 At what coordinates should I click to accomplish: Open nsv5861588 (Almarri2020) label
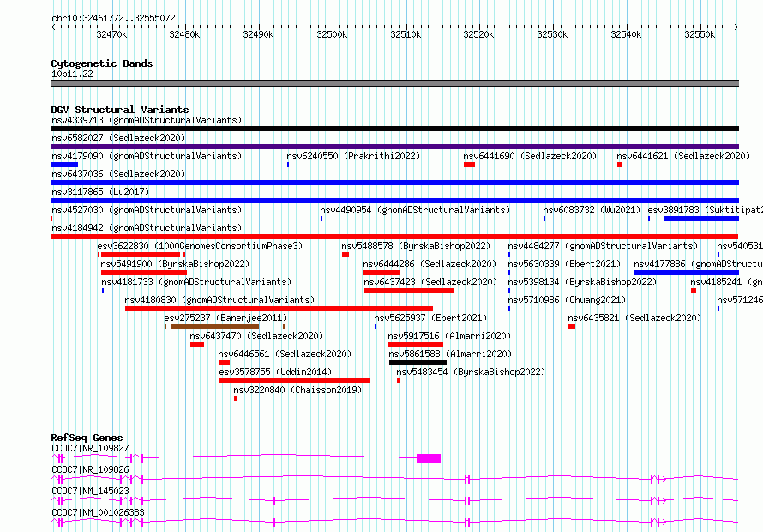pos(450,354)
